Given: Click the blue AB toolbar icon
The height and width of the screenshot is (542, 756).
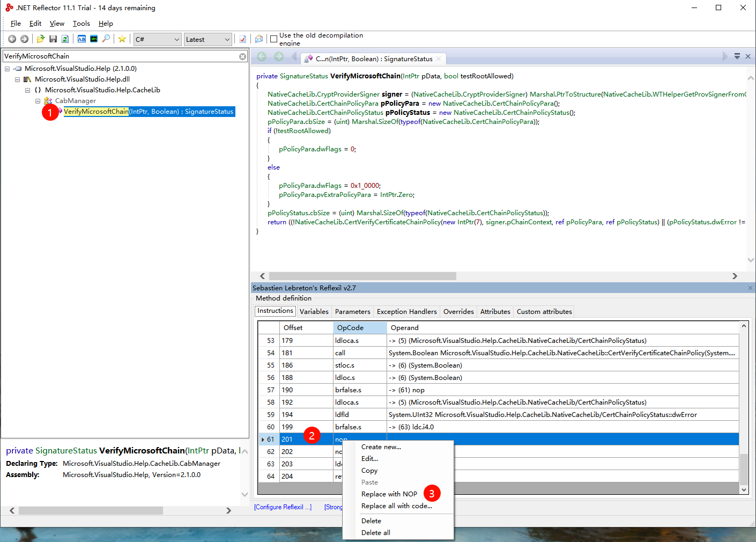Looking at the screenshot, I should click(81, 39).
